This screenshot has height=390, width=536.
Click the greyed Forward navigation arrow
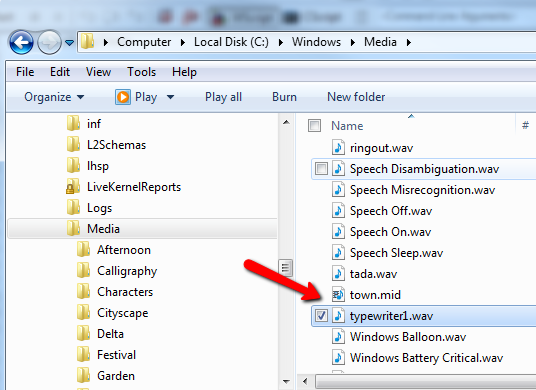click(x=49, y=42)
